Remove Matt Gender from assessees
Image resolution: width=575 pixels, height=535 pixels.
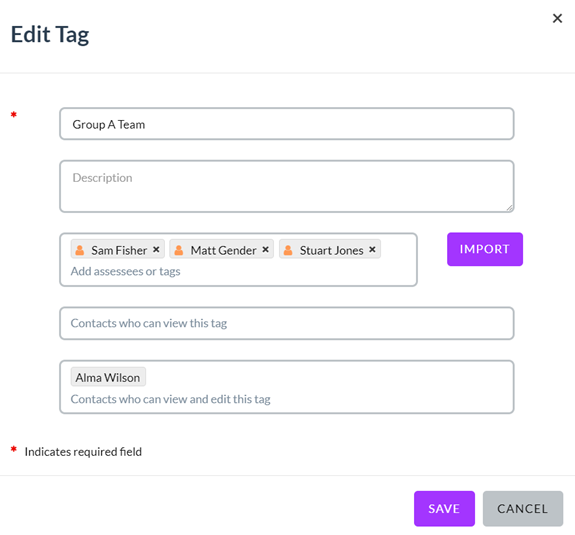[x=265, y=249]
